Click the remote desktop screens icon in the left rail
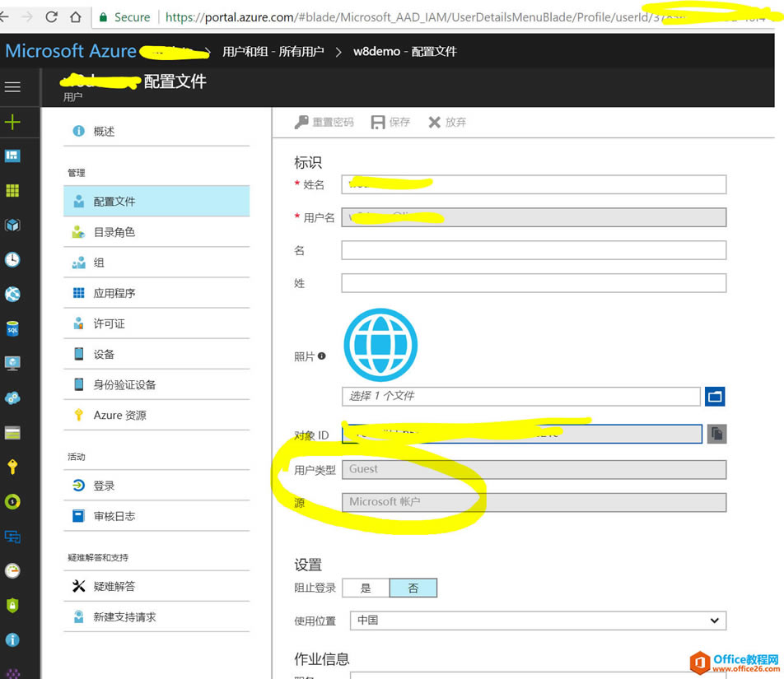Image resolution: width=784 pixels, height=679 pixels. pos(12,537)
